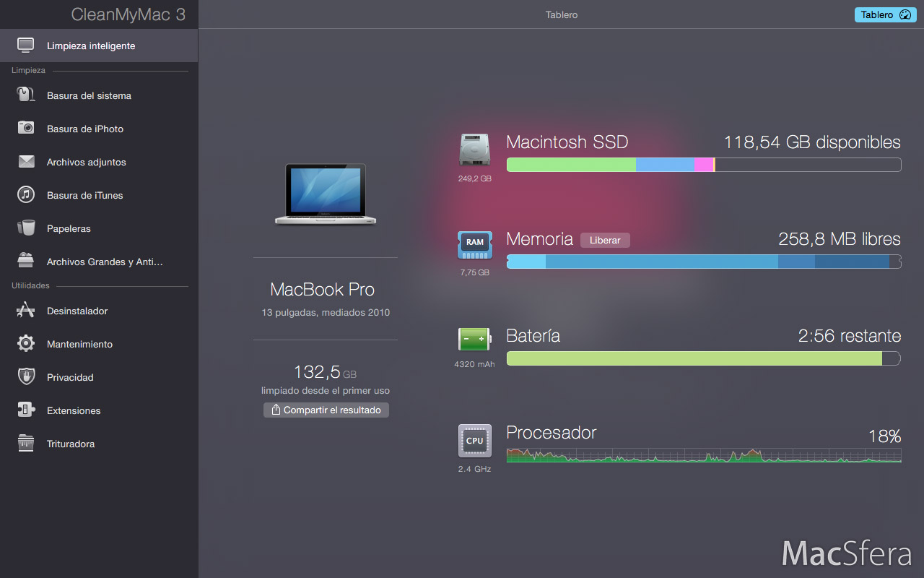
Task: Open the Desinstalador utility
Action: 99,311
